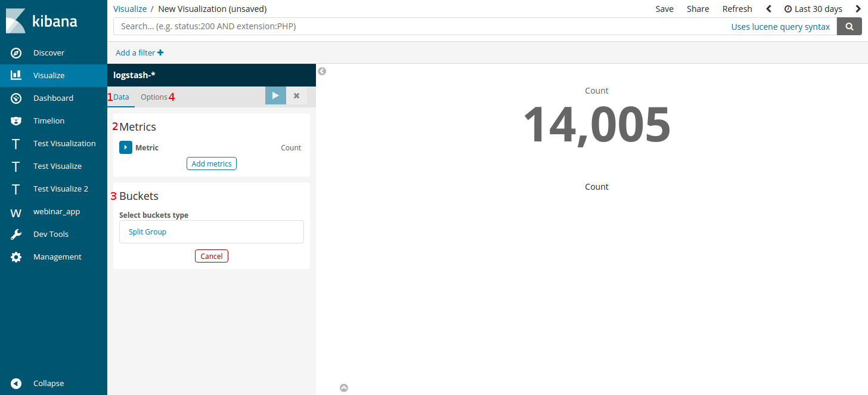Open Management gear icon

pos(16,257)
